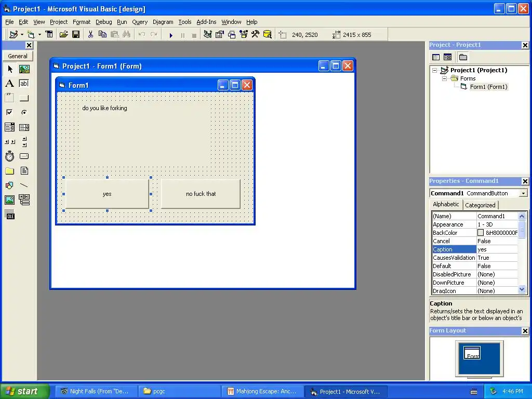The height and width of the screenshot is (399, 532).
Task: Open Data View Window toolbar icon
Action: point(268,34)
